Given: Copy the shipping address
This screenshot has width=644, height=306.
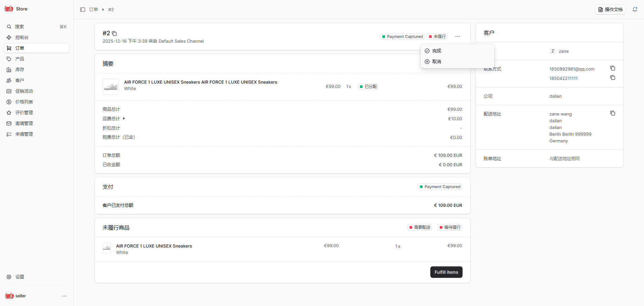Looking at the screenshot, I should 612,114.
